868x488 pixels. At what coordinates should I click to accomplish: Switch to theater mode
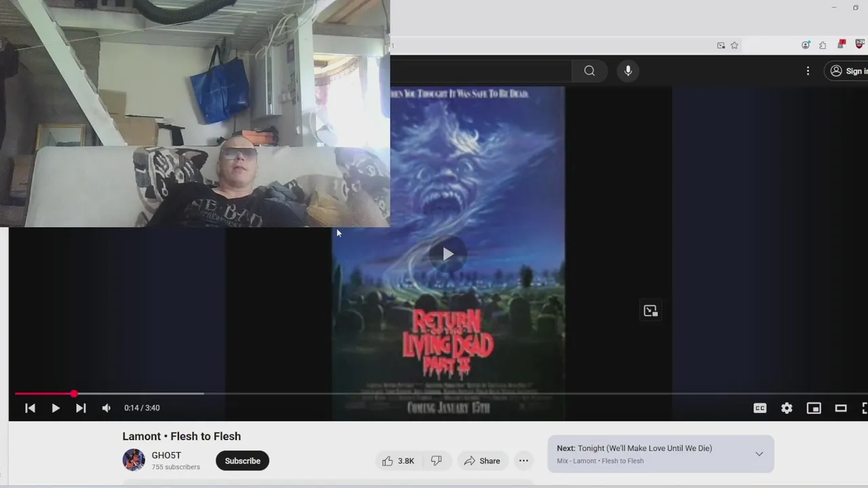841,408
